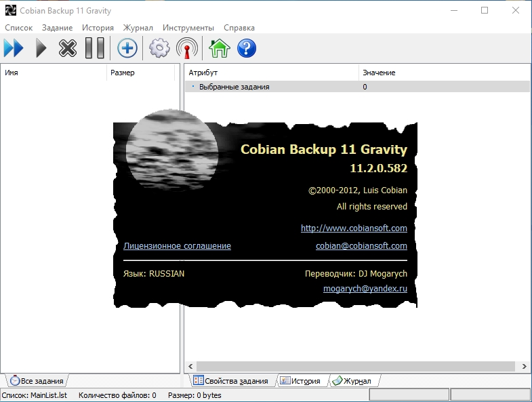Create new task with plus icon
Image resolution: width=532 pixels, height=402 pixels.
127,48
